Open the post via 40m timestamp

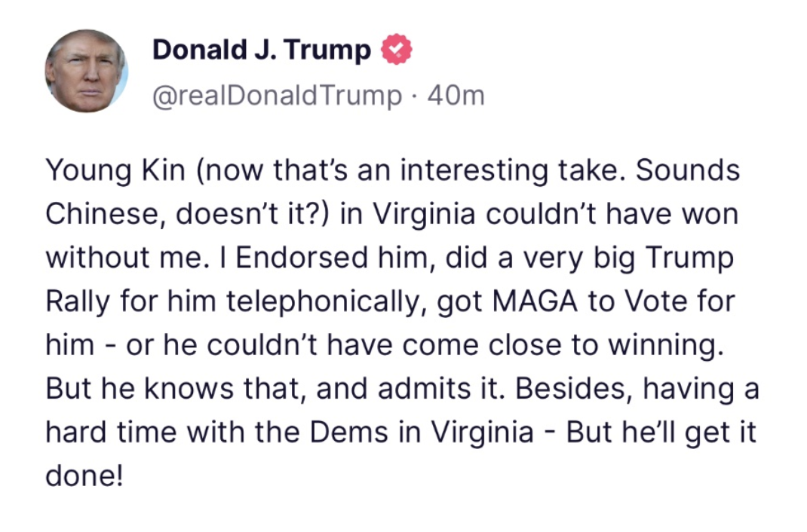coord(456,96)
